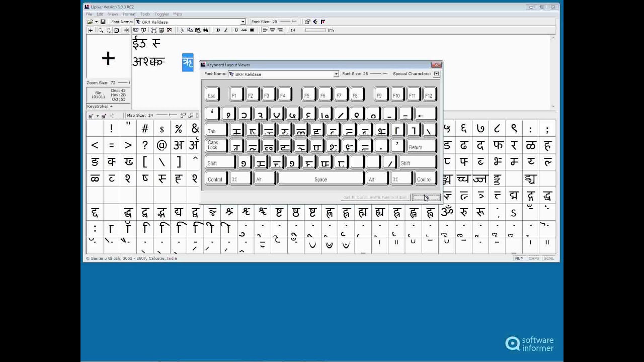Screen dimensions: 644x362
Task: Click the red flag icon in top toolbar
Action: (323, 22)
